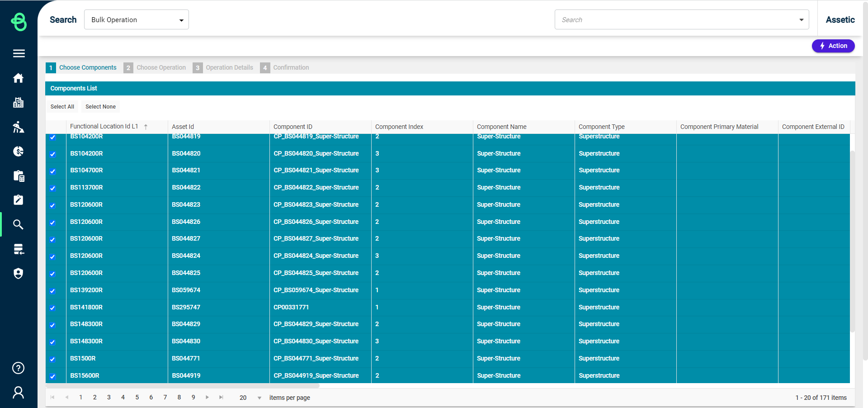Click Select None button
This screenshot has width=868, height=408.
[101, 107]
